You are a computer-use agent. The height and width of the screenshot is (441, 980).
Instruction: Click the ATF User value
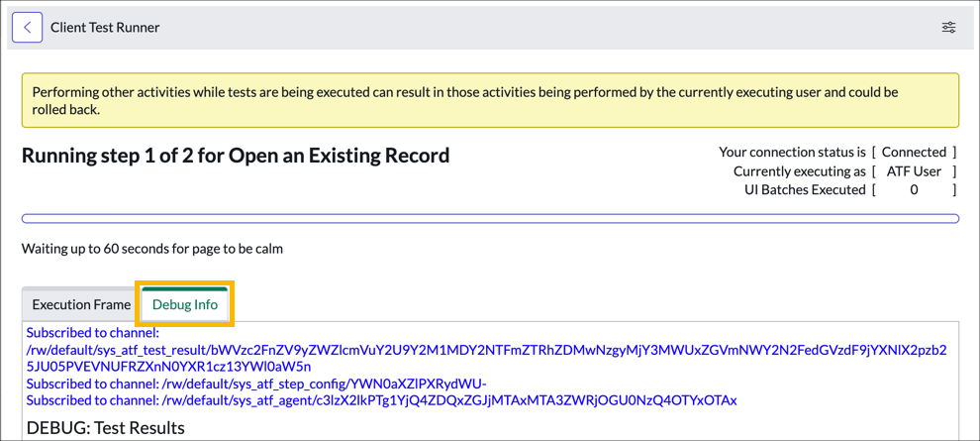coord(914,171)
